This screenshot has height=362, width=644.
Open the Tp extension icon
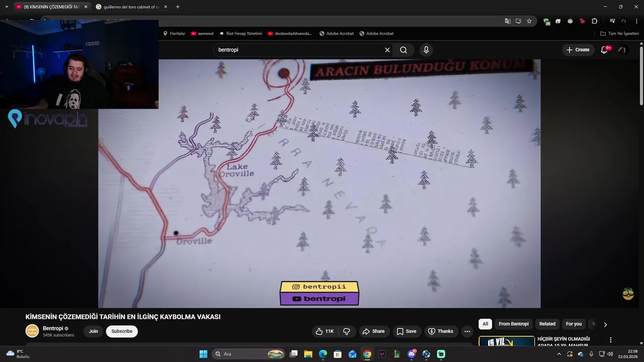[x=582, y=21]
